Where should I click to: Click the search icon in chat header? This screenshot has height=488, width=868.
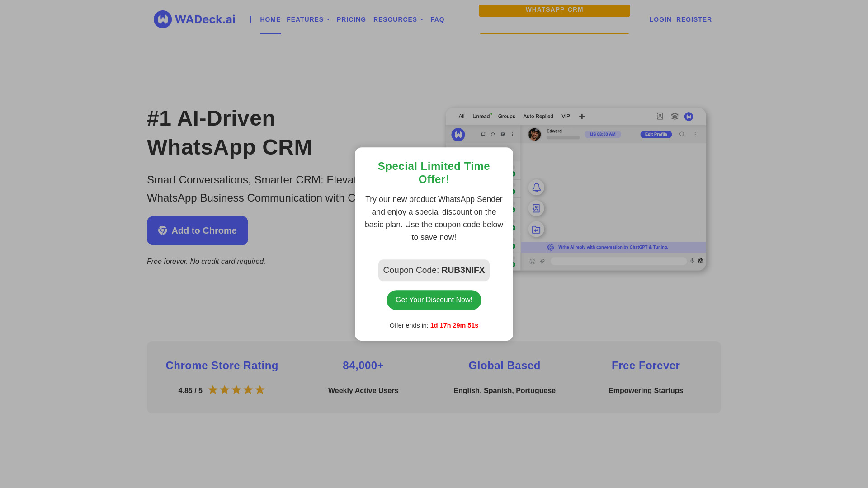point(682,134)
